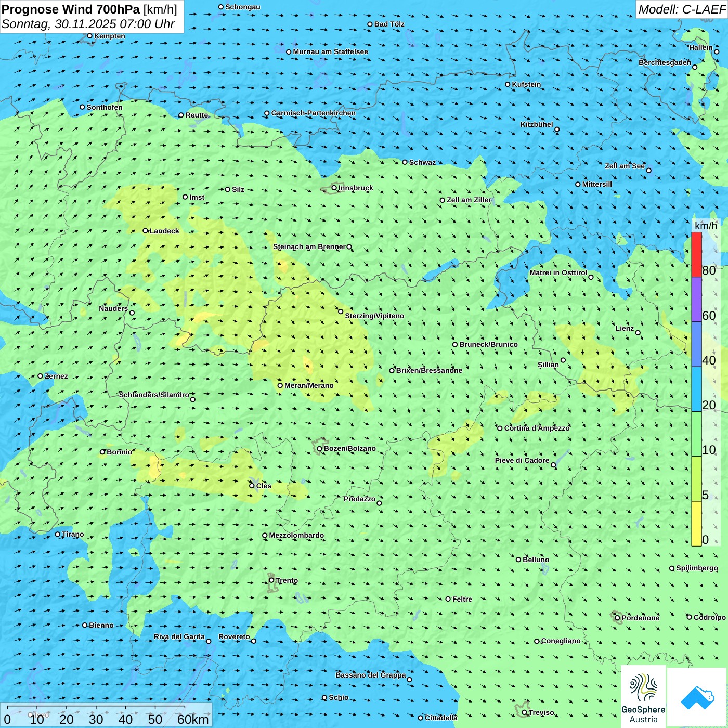Select the yellow legend color segment
Viewport: 728px width, 728px height.
(x=696, y=523)
